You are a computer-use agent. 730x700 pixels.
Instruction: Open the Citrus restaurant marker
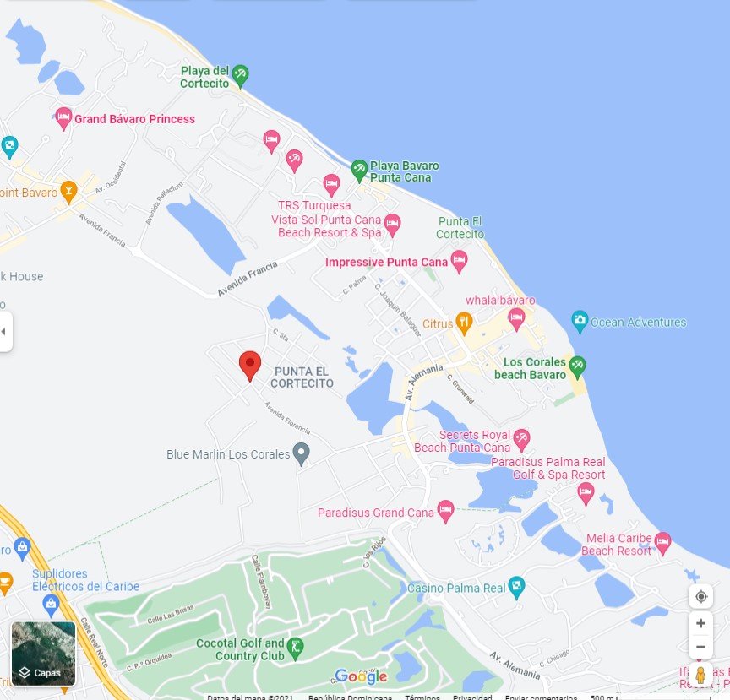click(464, 322)
